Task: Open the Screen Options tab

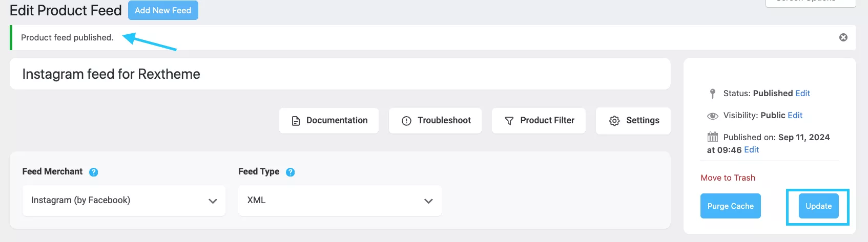Action: (811, 3)
